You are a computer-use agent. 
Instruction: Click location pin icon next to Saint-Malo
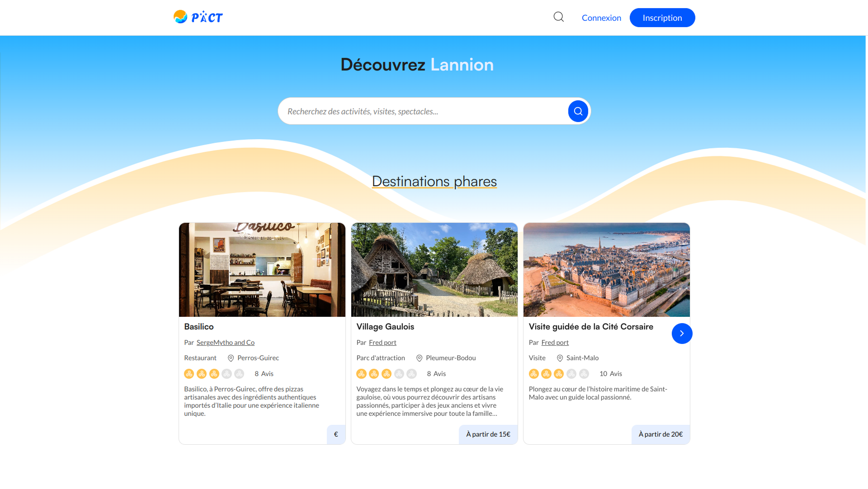[x=560, y=358]
